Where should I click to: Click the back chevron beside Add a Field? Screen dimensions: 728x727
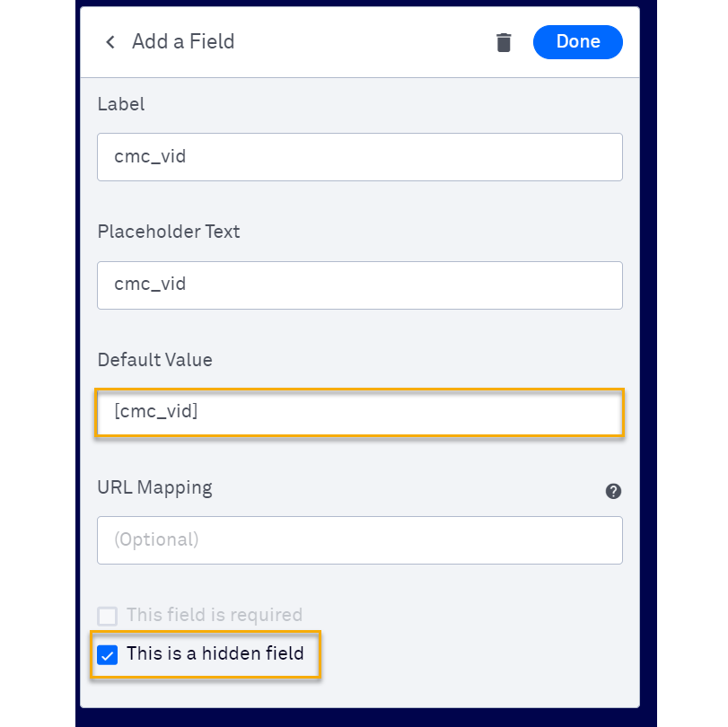(x=110, y=42)
